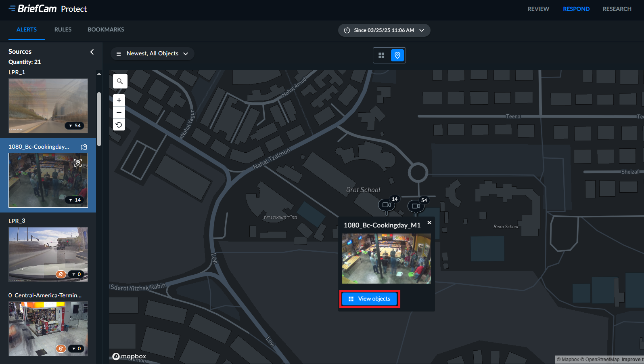Click the 14 alerts badge on Cookingday thumbnail
Screen dimensions: 644x364
click(75, 200)
